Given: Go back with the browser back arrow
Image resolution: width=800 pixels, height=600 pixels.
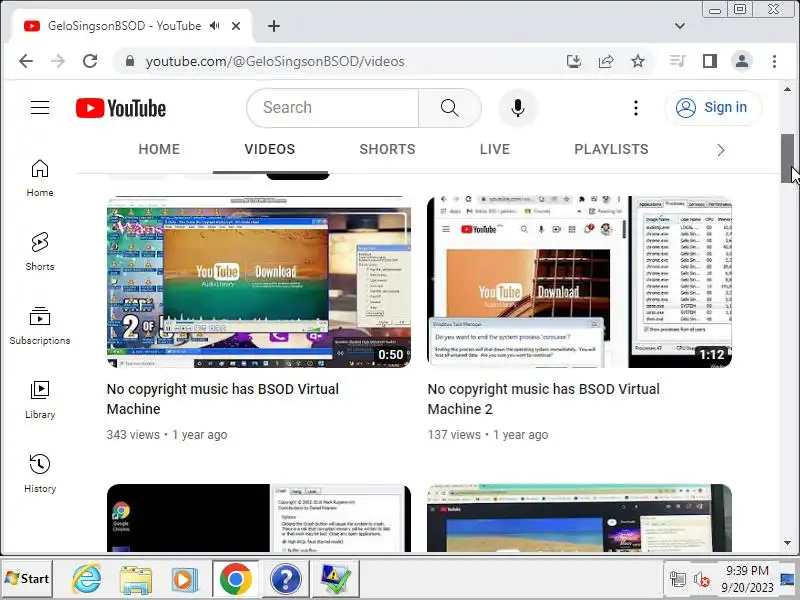Looking at the screenshot, I should point(26,61).
